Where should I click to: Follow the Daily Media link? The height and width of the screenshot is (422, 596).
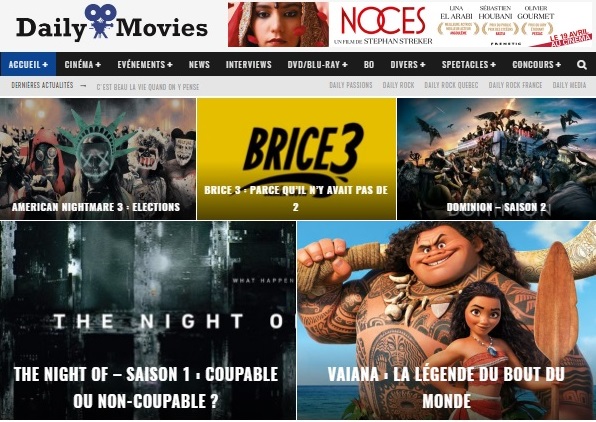pyautogui.click(x=569, y=85)
